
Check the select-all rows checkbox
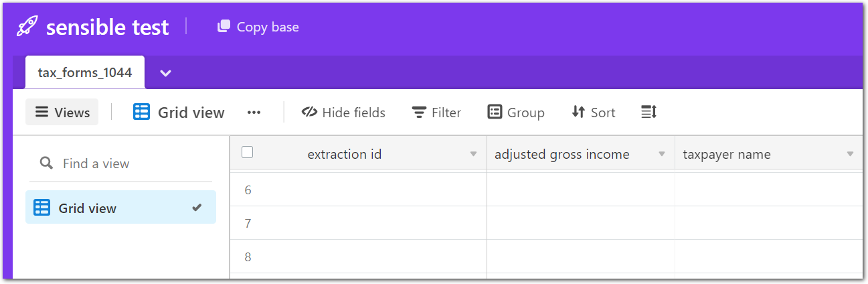tap(248, 153)
